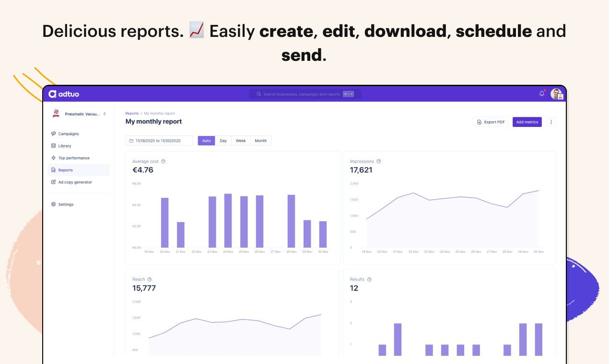Click the €4.76 average cost value
Screen dimensions: 609x364
(143, 170)
